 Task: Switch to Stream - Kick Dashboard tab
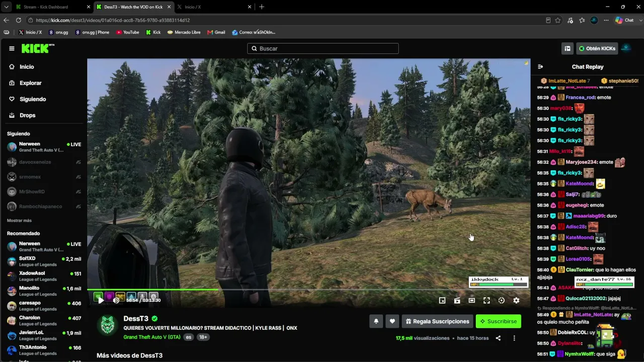(x=52, y=7)
